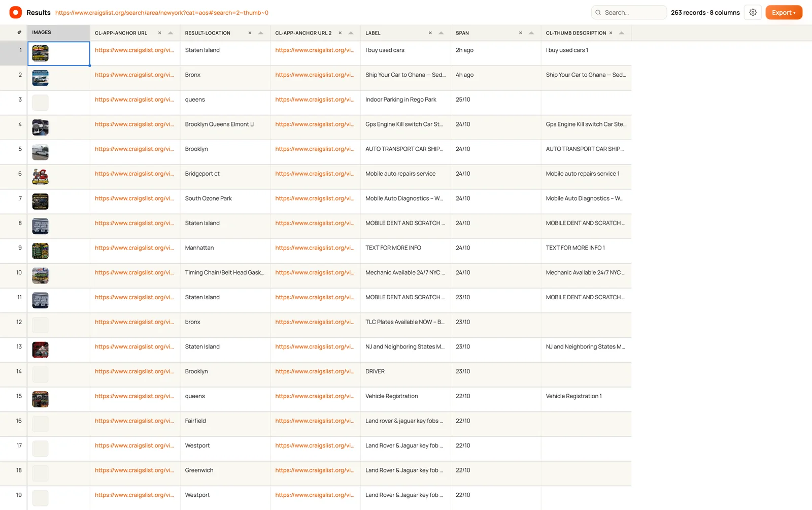Image resolution: width=812 pixels, height=510 pixels.
Task: Select the '4h ago' span cell
Action: (x=496, y=78)
